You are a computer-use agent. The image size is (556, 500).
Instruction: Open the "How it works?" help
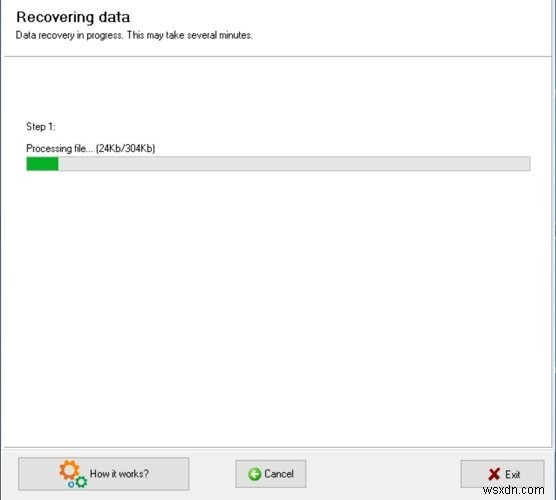coord(104,474)
